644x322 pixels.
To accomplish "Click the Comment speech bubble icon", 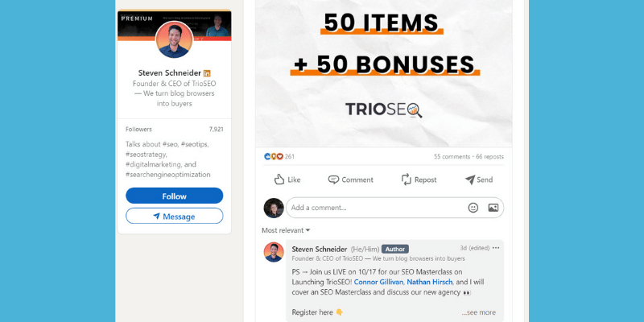I will point(333,180).
